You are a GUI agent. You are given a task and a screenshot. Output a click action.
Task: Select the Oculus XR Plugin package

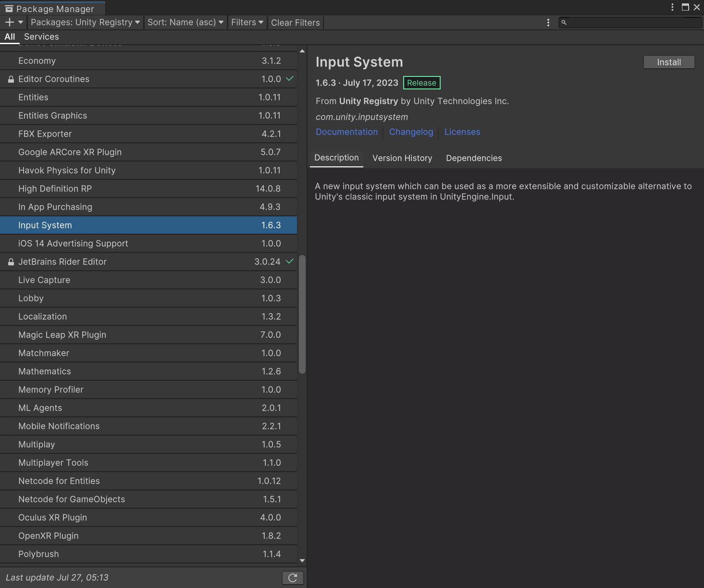[148, 518]
